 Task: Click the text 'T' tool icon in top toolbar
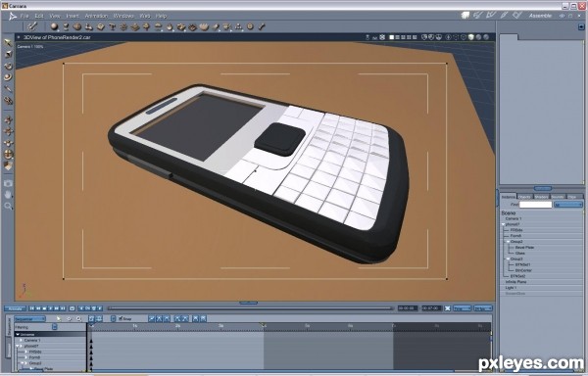(112, 26)
